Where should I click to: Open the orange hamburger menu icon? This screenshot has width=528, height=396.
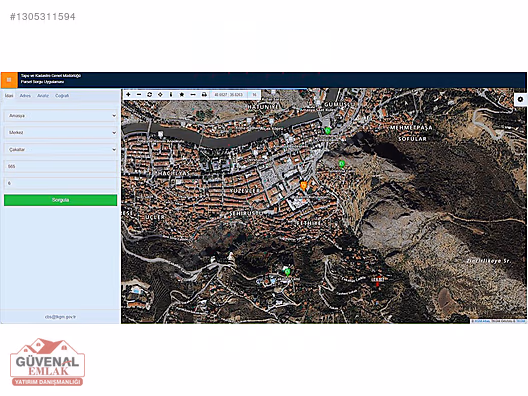(x=9, y=80)
